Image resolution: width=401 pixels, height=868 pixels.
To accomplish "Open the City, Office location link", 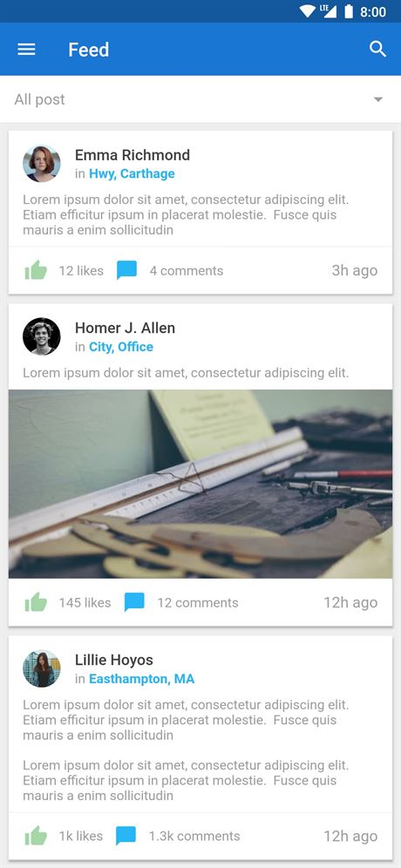I will pos(121,347).
